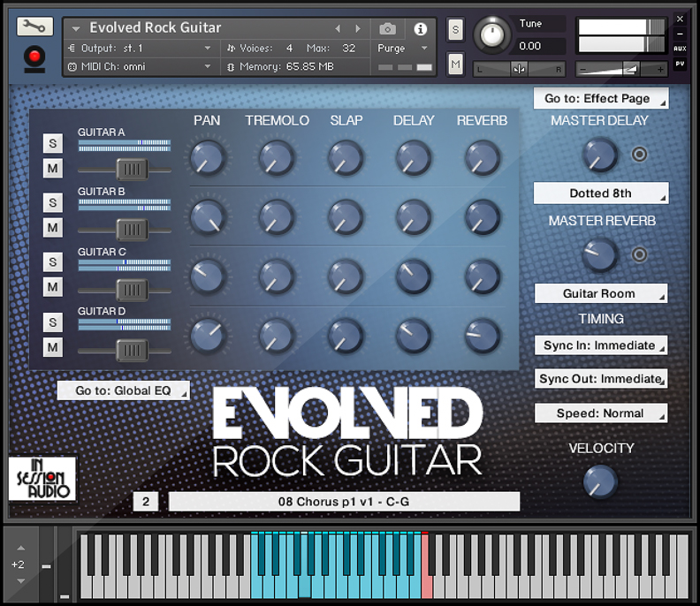Move the Guitar C volume fader
This screenshot has width=700, height=606.
[132, 290]
